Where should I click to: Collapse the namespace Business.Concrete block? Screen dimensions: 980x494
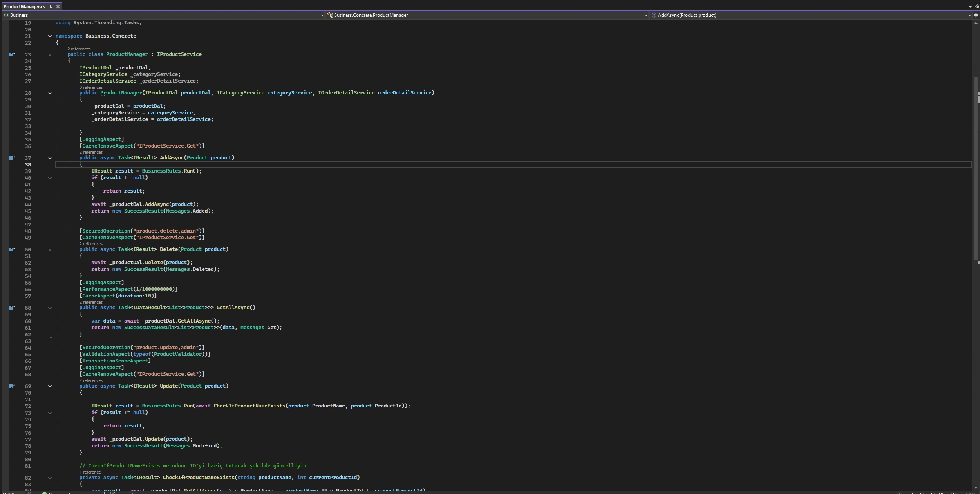coord(50,36)
